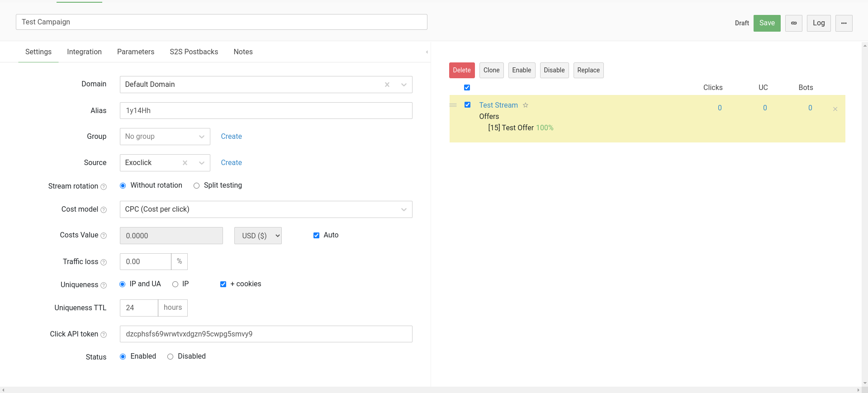This screenshot has height=393, width=868.
Task: Clear the Exoclick source selection
Action: point(185,163)
